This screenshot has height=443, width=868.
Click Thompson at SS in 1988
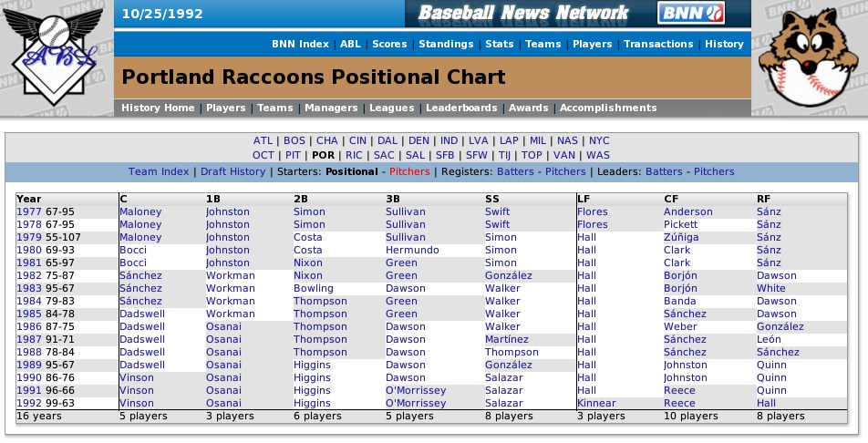click(x=511, y=352)
